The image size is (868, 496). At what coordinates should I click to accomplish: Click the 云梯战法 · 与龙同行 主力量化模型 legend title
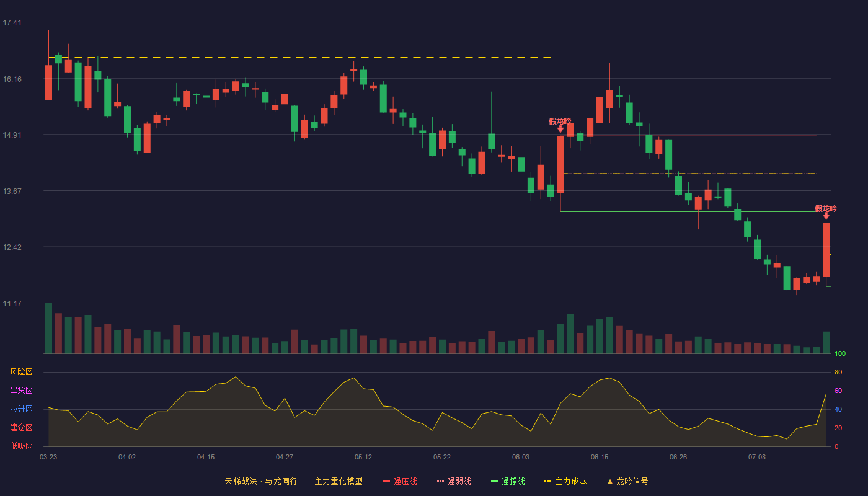[x=294, y=481]
